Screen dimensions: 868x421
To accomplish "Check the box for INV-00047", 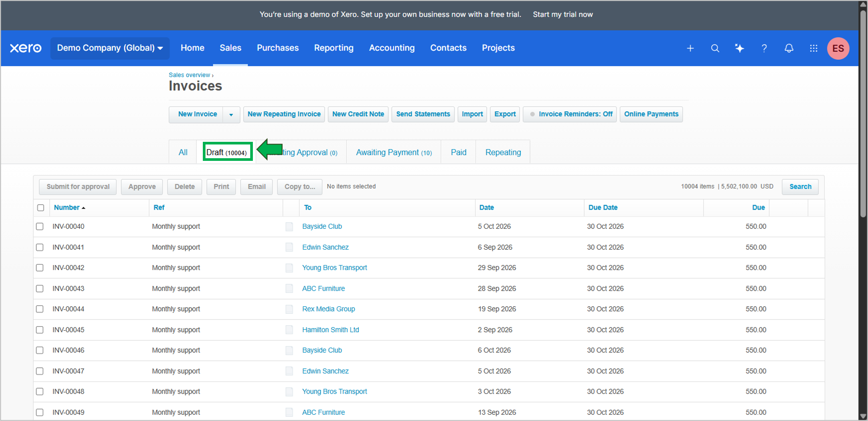I will click(40, 371).
